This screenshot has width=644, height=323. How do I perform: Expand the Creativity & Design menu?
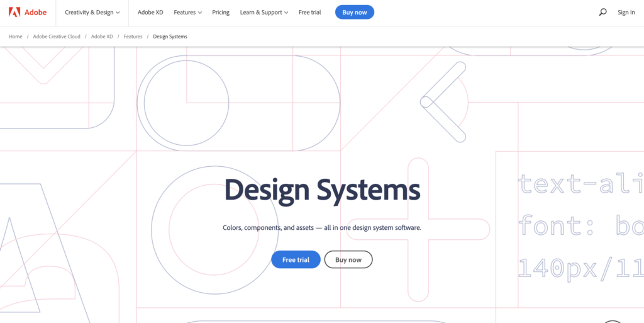pos(92,13)
